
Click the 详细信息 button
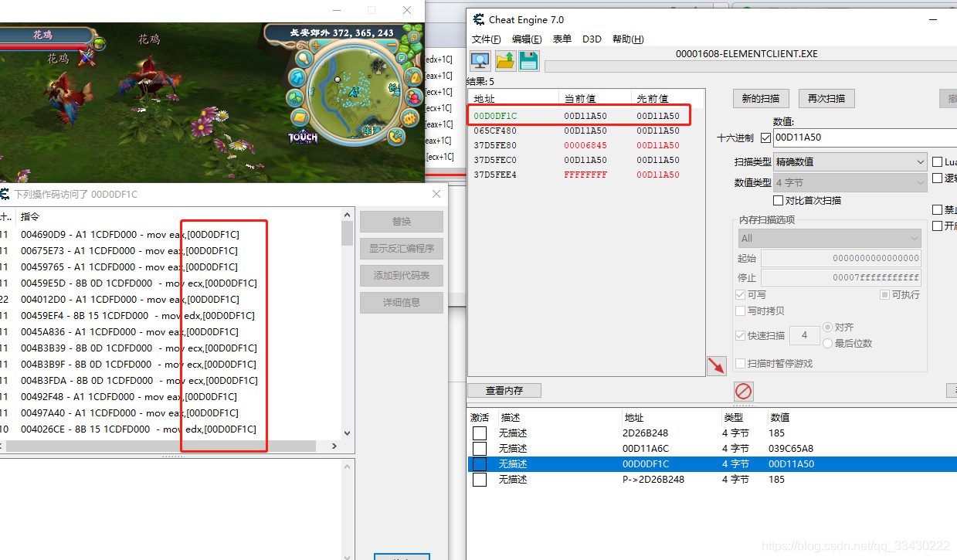click(x=402, y=303)
